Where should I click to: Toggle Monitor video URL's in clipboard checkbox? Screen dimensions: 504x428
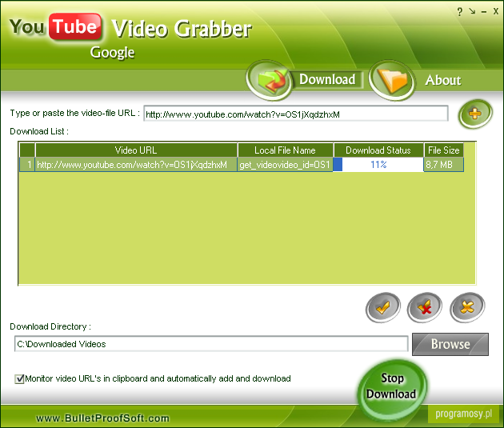tap(19, 379)
